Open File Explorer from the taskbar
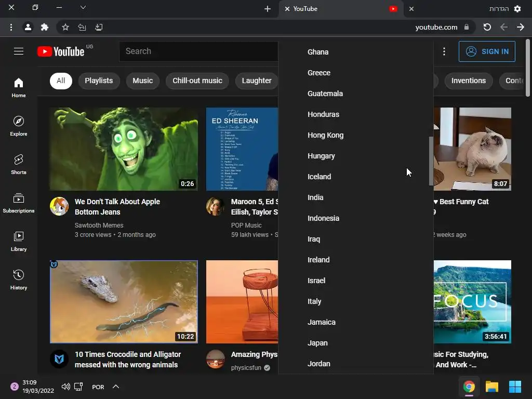 pos(492,387)
